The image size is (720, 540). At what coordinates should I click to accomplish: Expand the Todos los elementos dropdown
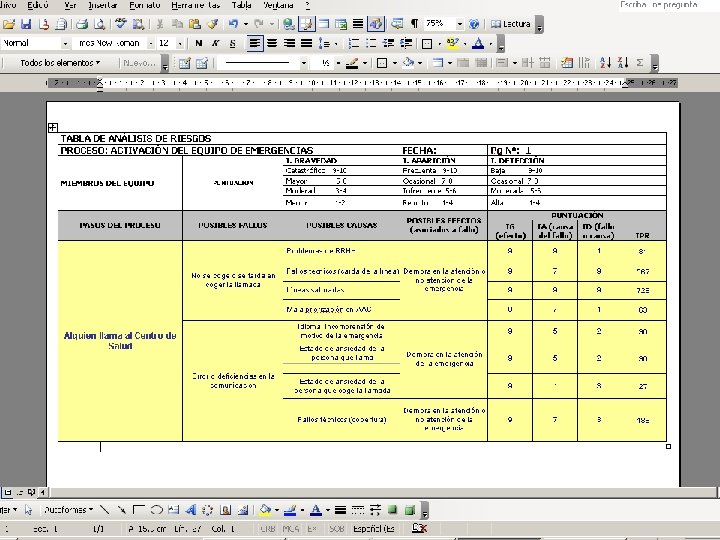coord(60,63)
